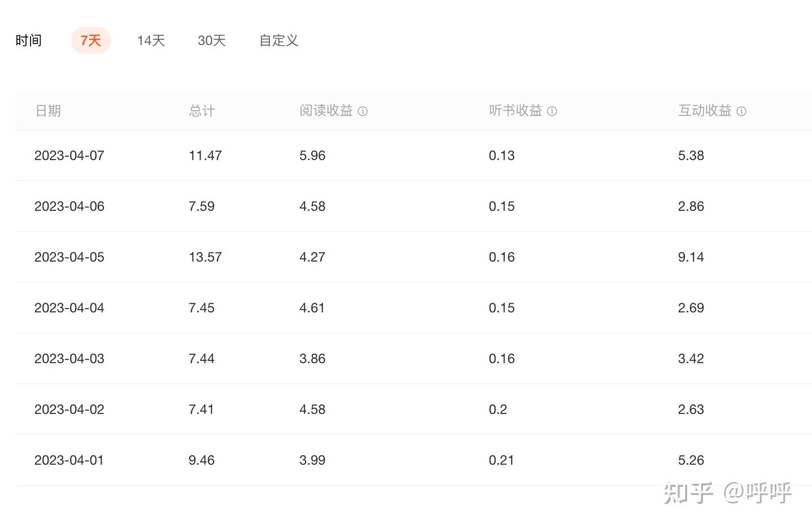Click the 阅读收益 column header text
The height and width of the screenshot is (526, 812).
[326, 111]
